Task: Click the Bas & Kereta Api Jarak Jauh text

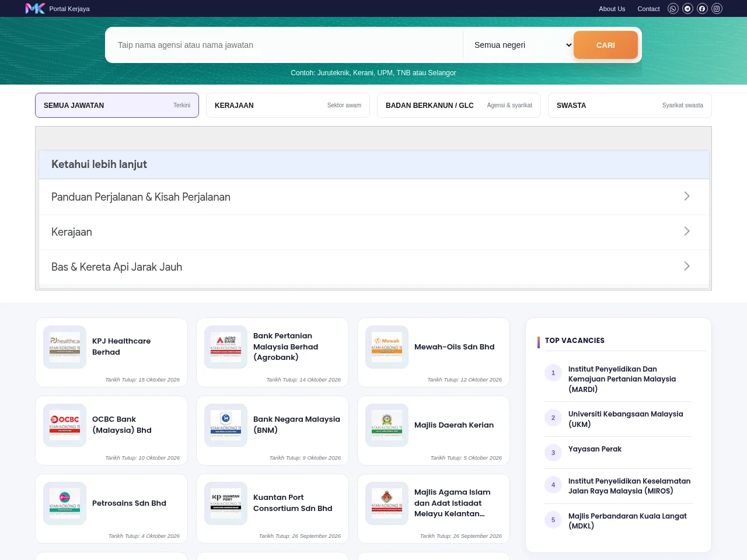Action: point(117,267)
